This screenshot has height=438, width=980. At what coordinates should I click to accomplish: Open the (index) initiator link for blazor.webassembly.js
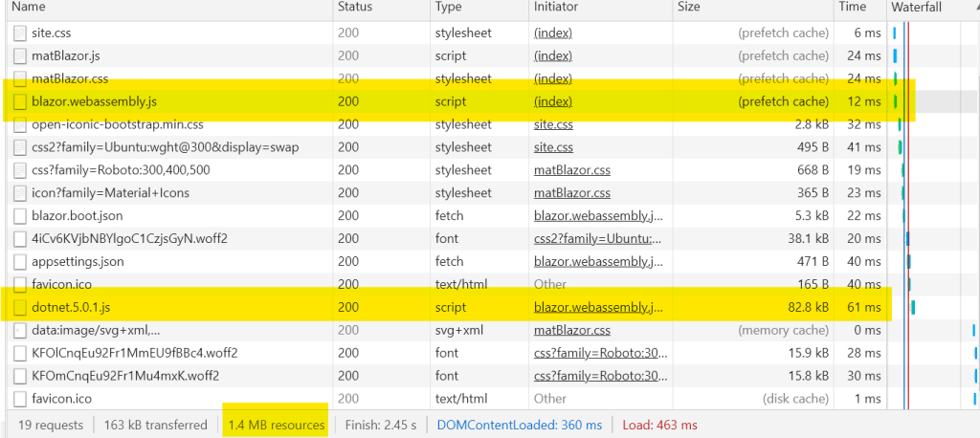pyautogui.click(x=552, y=101)
